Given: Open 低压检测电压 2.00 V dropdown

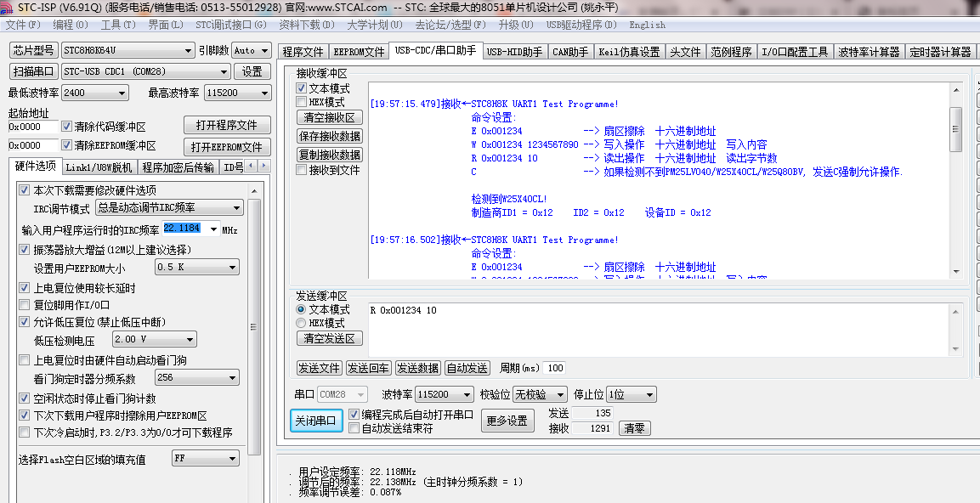Looking at the screenshot, I should point(155,339).
